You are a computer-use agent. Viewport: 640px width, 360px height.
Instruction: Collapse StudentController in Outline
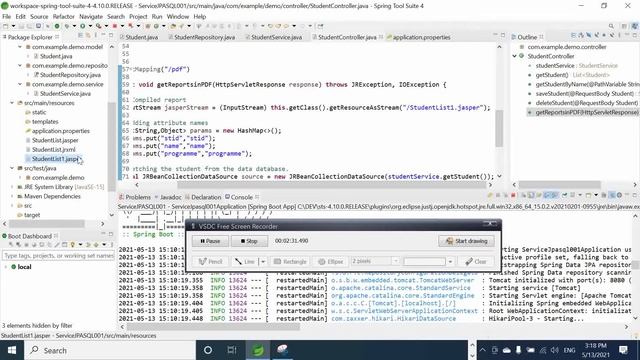pos(515,56)
